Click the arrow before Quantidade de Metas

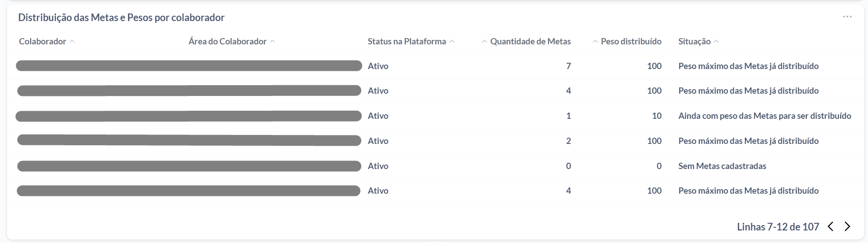pos(484,41)
